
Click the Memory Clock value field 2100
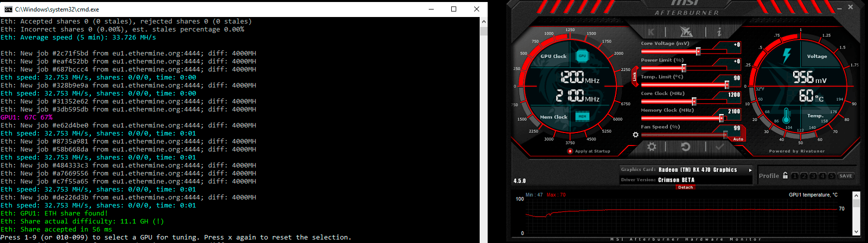(x=734, y=111)
